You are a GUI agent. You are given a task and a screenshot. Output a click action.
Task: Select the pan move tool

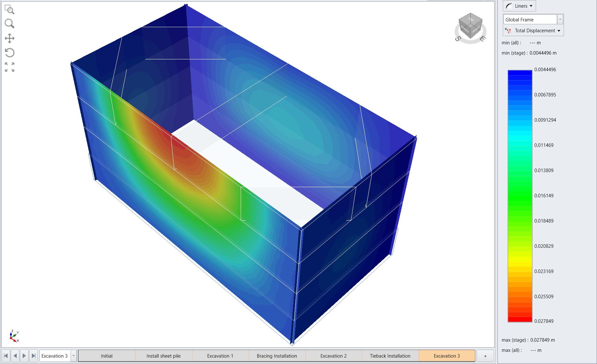pyautogui.click(x=10, y=38)
